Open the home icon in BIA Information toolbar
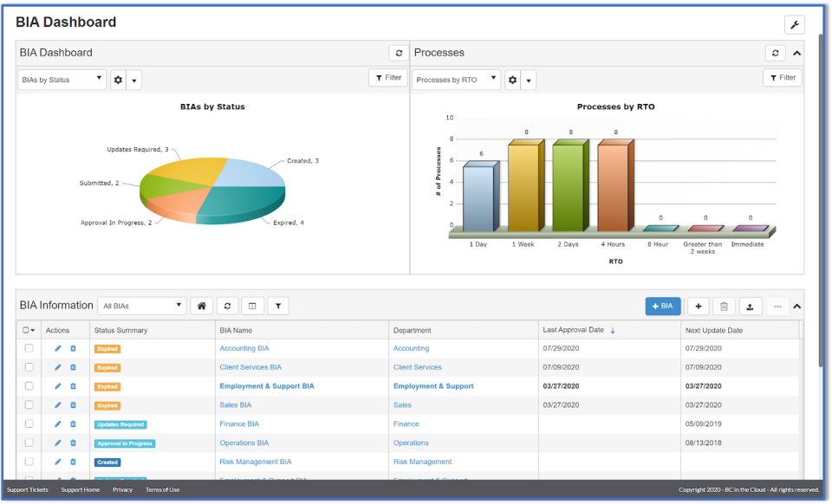The height and width of the screenshot is (504, 832). click(x=199, y=306)
